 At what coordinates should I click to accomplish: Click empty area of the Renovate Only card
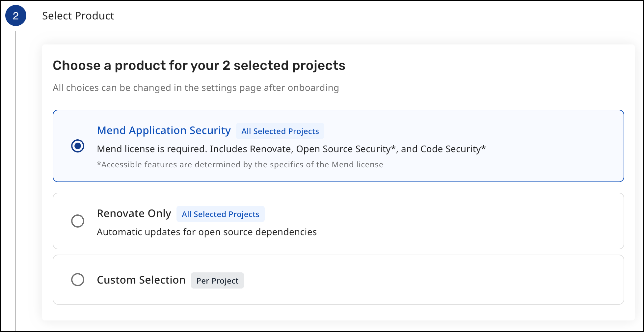coord(461,221)
